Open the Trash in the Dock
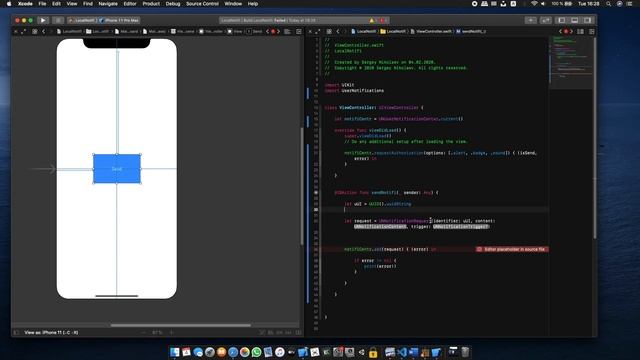Image resolution: width=640 pixels, height=360 pixels. pyautogui.click(x=465, y=352)
